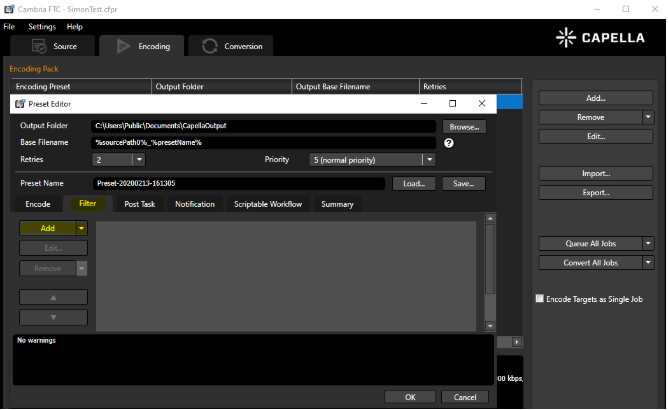The image size is (668, 410).
Task: Maximize the Preset Editor window
Action: [452, 104]
